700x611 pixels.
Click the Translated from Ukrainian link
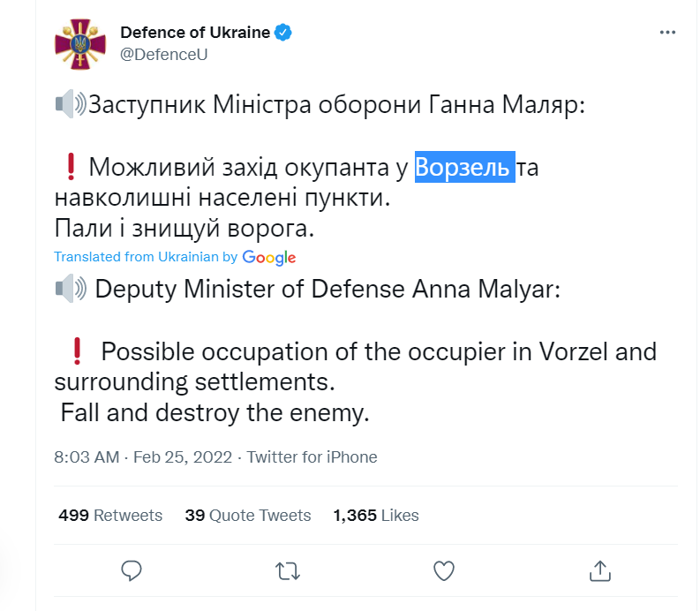tap(136, 257)
